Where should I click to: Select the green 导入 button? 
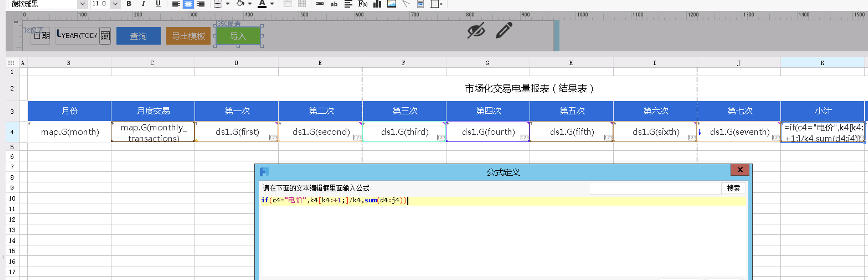[238, 36]
